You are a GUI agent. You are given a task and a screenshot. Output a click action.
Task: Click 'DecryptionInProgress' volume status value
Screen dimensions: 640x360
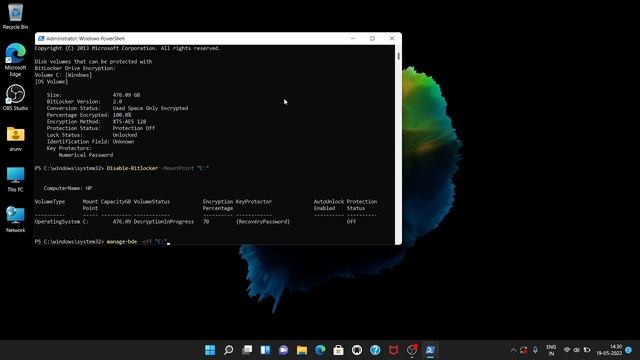[164, 222]
